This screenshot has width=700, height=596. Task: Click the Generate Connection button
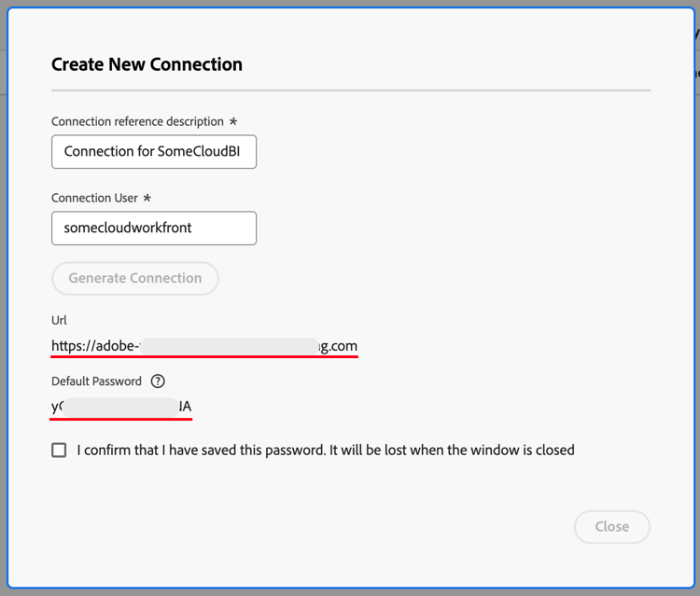click(x=135, y=278)
